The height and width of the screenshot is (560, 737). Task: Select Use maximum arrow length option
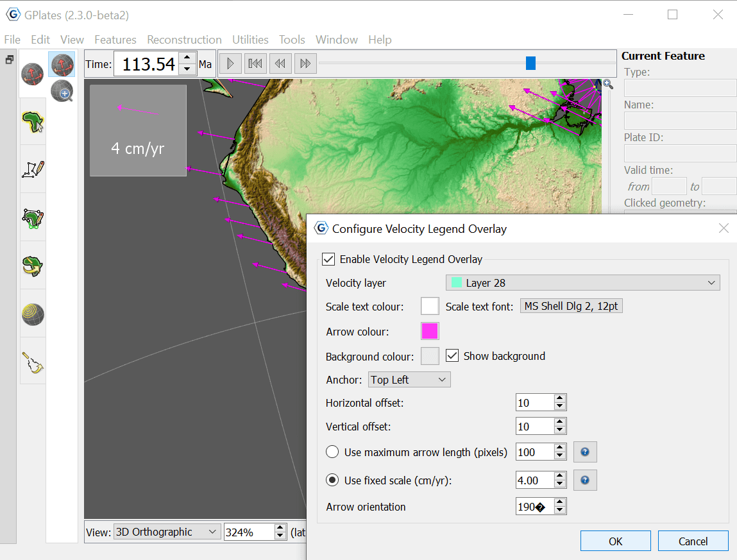332,452
